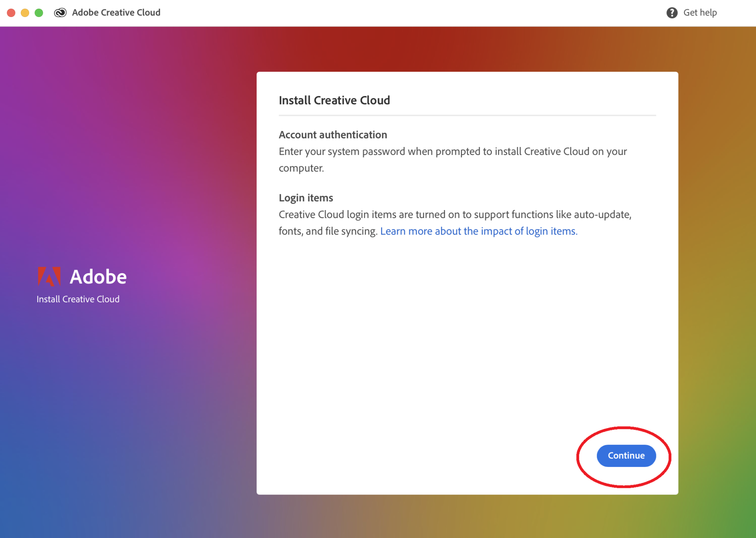Click the Install Creative Cloud panel heading
Viewport: 756px width, 538px height.
tap(334, 100)
